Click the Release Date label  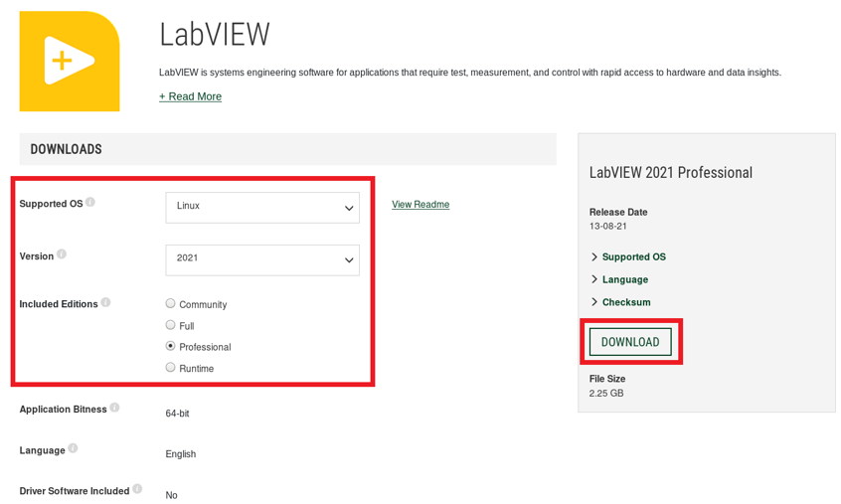click(x=618, y=212)
